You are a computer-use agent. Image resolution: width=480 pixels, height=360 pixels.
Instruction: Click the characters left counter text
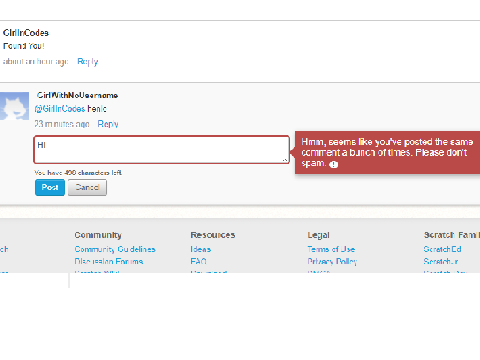(x=78, y=173)
